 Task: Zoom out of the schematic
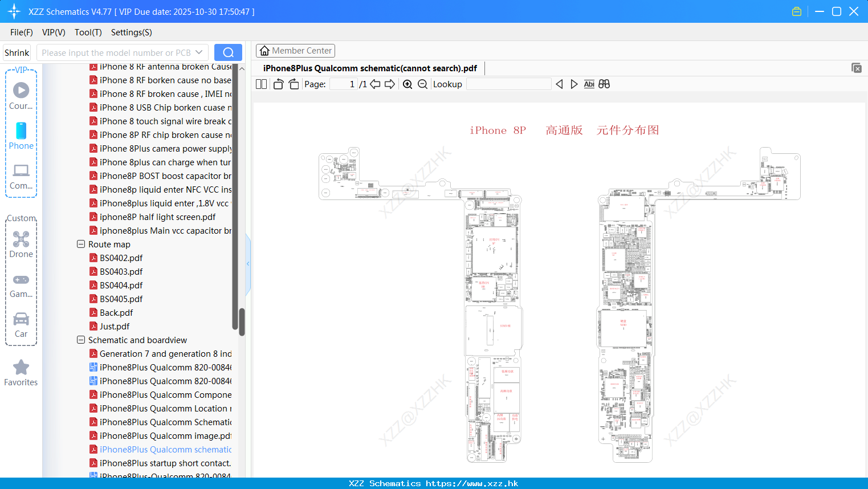tap(422, 84)
